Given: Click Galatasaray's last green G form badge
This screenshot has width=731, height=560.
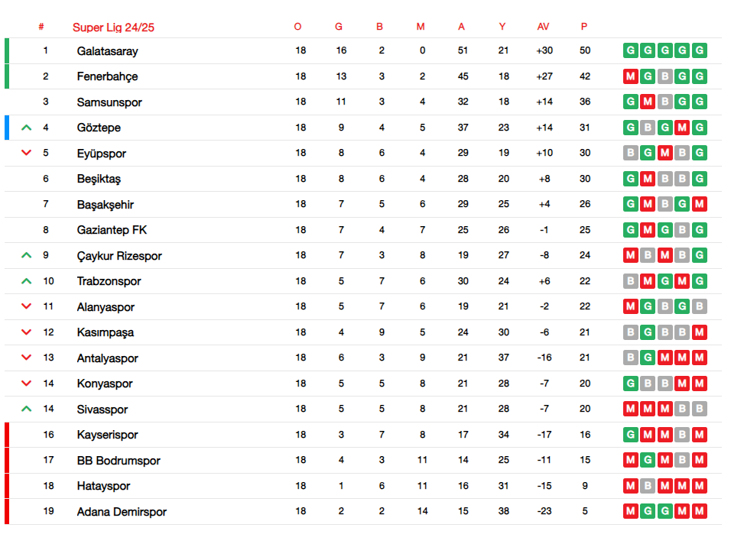Looking at the screenshot, I should (x=700, y=50).
